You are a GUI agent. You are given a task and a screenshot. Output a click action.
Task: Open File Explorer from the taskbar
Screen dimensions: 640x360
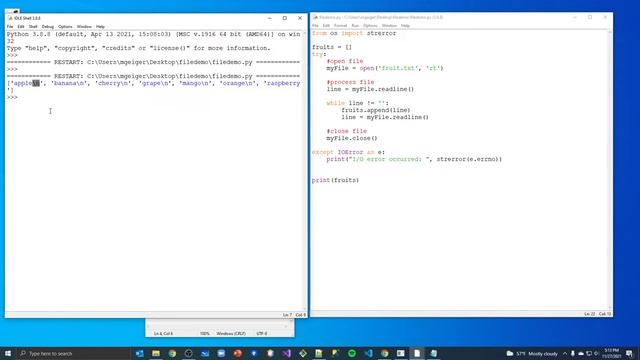(x=156, y=353)
